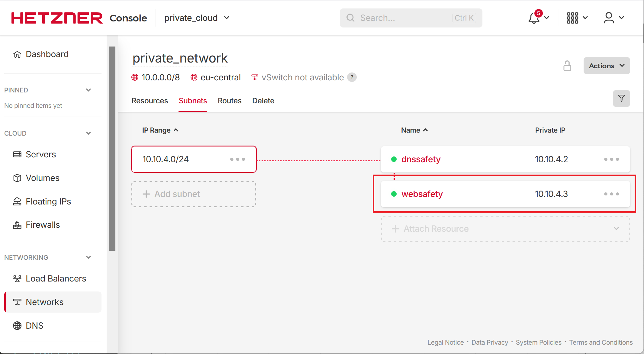Switch to the Routes tab
644x354 pixels.
click(230, 101)
